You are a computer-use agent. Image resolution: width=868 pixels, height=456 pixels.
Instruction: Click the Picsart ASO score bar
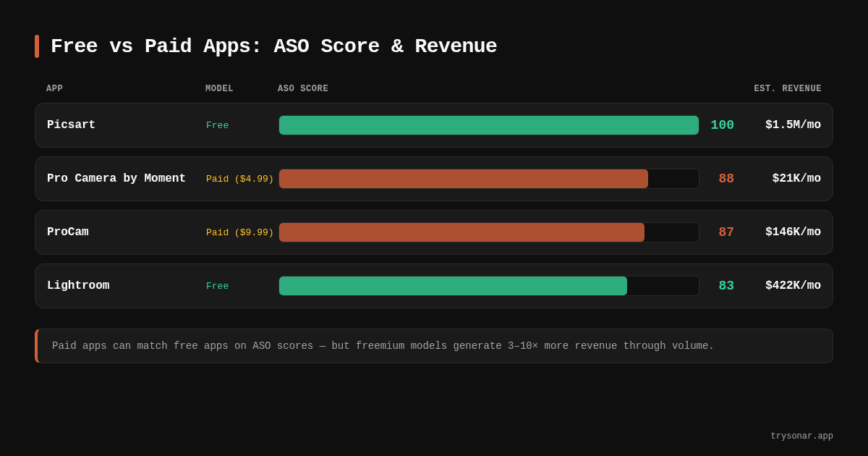[x=489, y=125]
